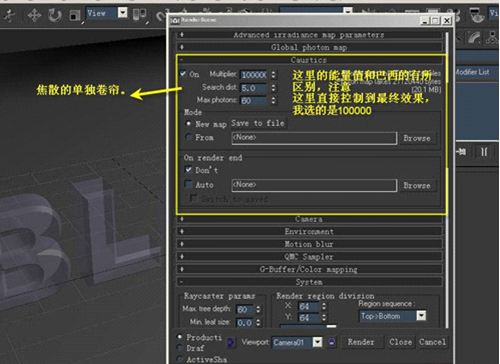Expand the Global photon map rollout
Viewport: 500px width, 364px height.
309,47
